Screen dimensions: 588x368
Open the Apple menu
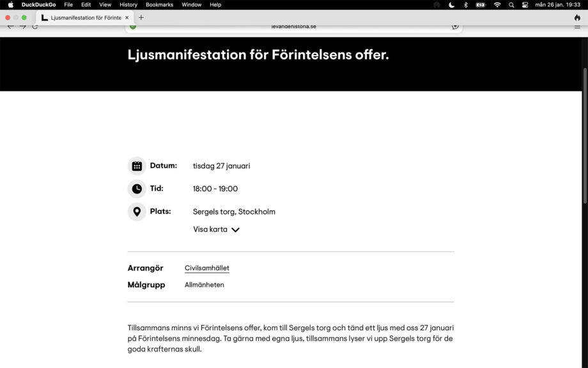tap(10, 4)
